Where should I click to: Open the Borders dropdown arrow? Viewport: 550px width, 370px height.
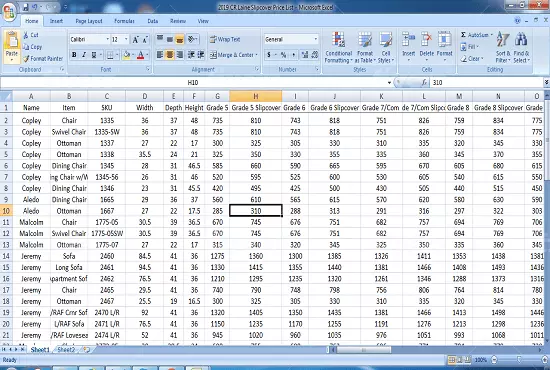click(117, 55)
